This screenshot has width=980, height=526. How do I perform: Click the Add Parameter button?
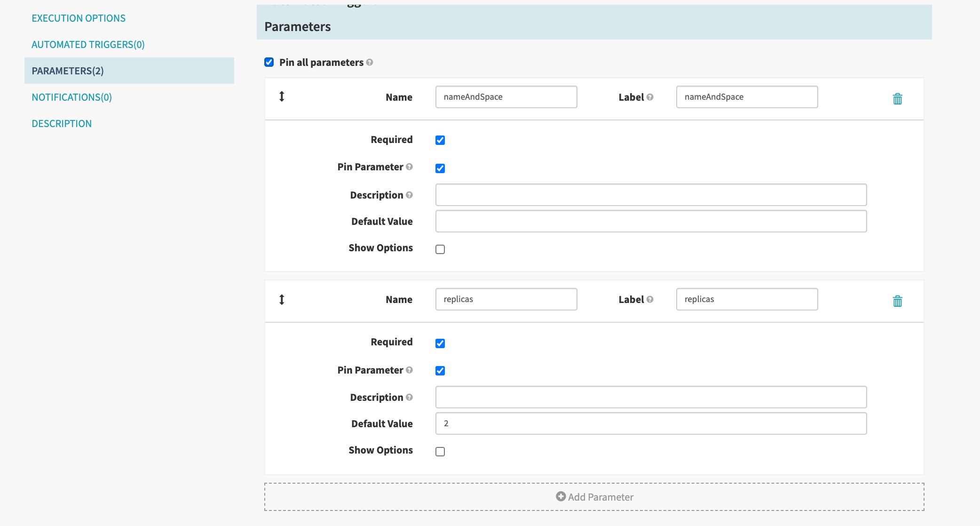point(594,496)
